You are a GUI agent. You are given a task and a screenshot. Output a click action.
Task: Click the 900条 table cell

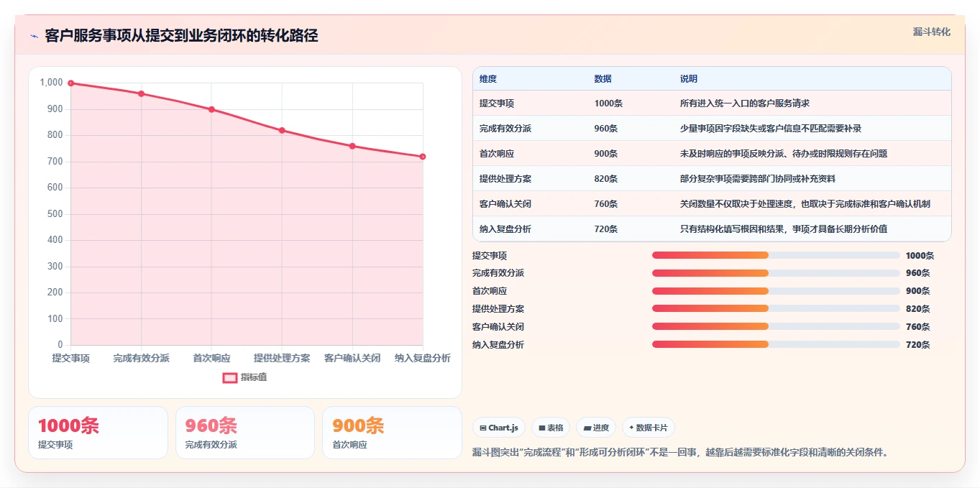point(606,154)
